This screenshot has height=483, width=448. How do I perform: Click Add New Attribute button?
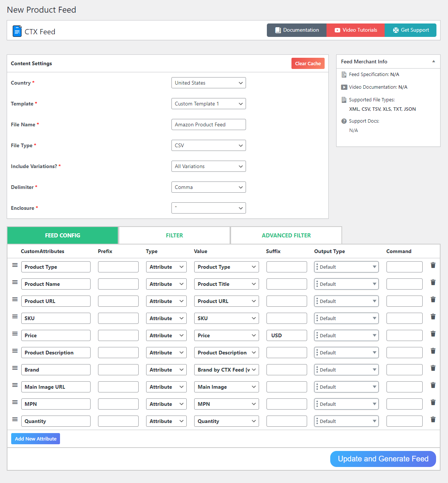pyautogui.click(x=36, y=439)
